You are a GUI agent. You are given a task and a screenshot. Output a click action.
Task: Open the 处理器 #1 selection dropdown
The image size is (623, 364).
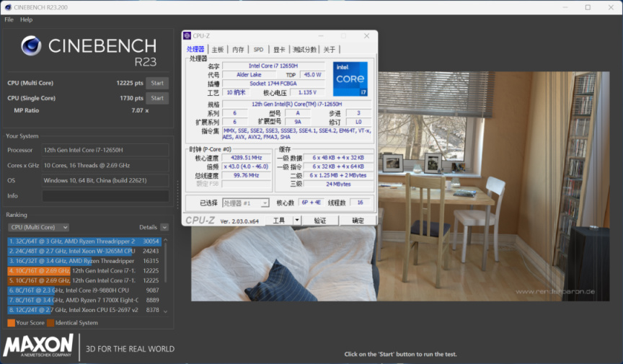(x=246, y=203)
